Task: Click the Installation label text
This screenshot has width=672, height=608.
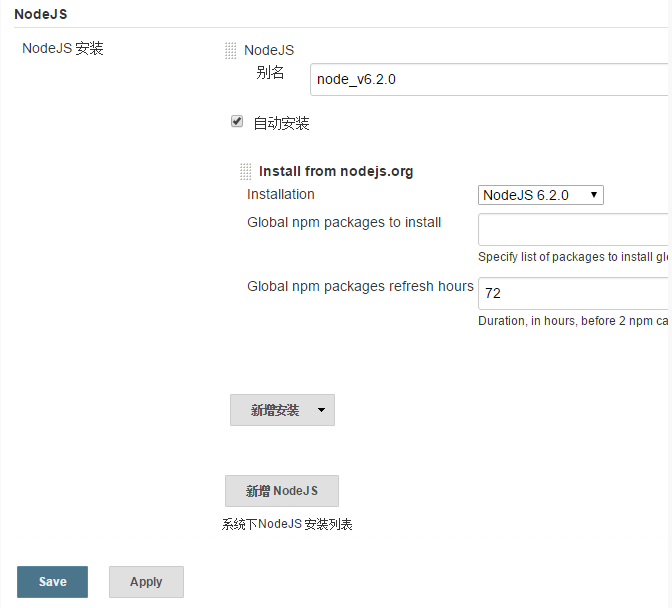Action: [281, 194]
